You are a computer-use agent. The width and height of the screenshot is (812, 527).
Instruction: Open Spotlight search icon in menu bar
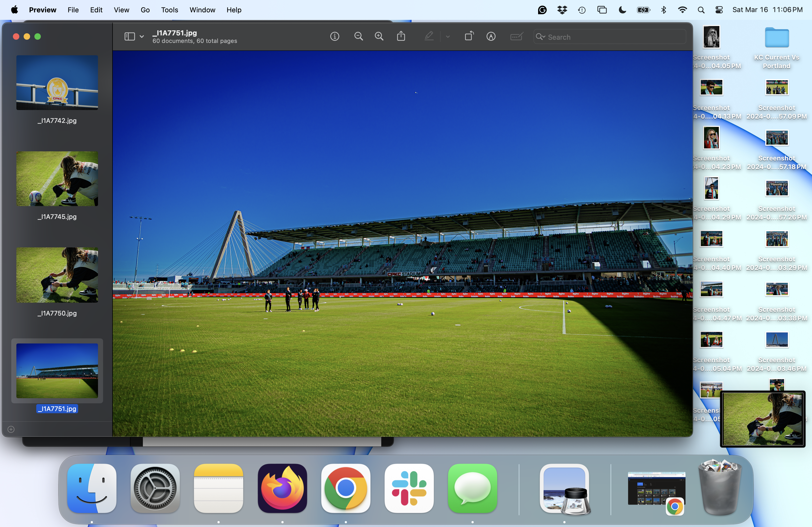point(701,10)
